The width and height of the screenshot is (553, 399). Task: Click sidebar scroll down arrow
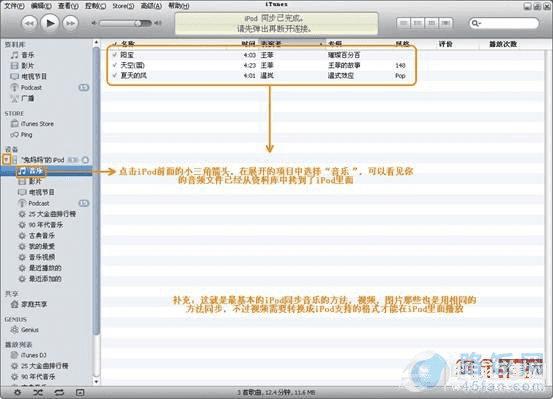(96, 381)
